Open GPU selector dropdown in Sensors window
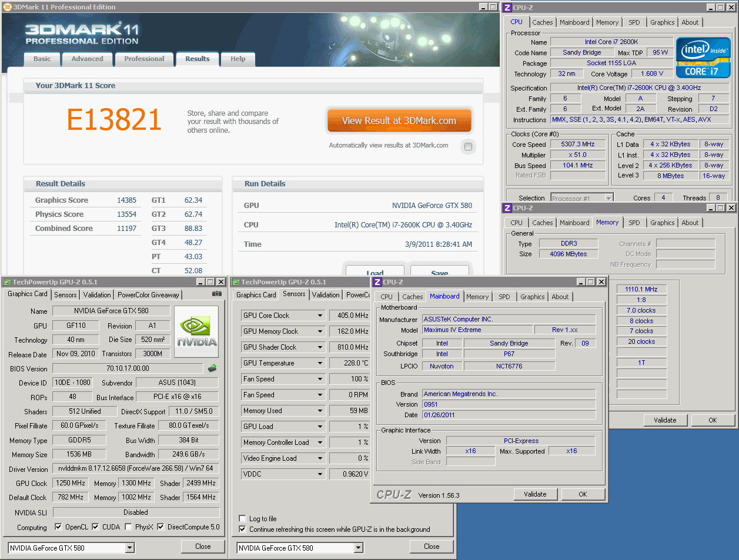Screen dimensions: 739x560 pos(359,548)
